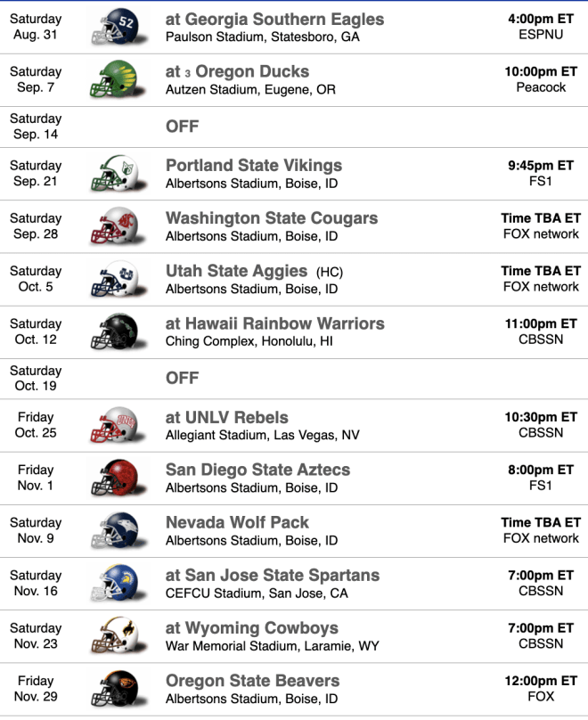The height and width of the screenshot is (720, 588).
Task: Click the Georgia Southern Eagles helmet icon
Action: pyautogui.click(x=118, y=27)
